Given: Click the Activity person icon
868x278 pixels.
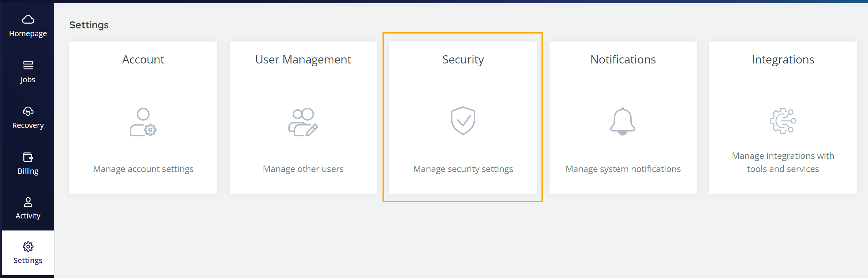Looking at the screenshot, I should click(x=28, y=202).
